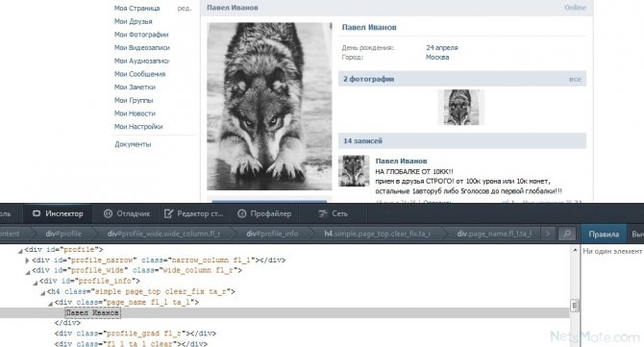644x347 pixels.
Task: Open the small wolf photo thumbnail
Action: 460,108
